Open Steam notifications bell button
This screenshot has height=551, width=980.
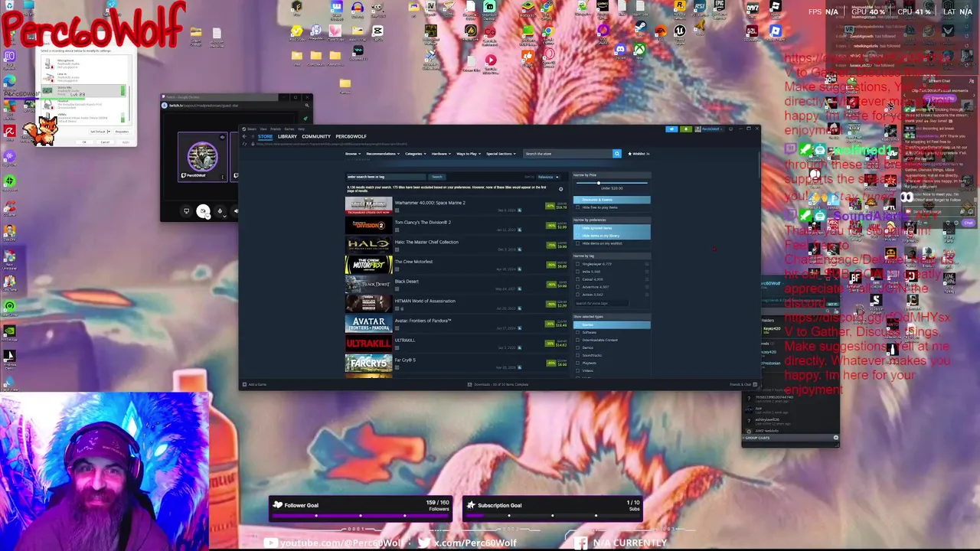686,129
